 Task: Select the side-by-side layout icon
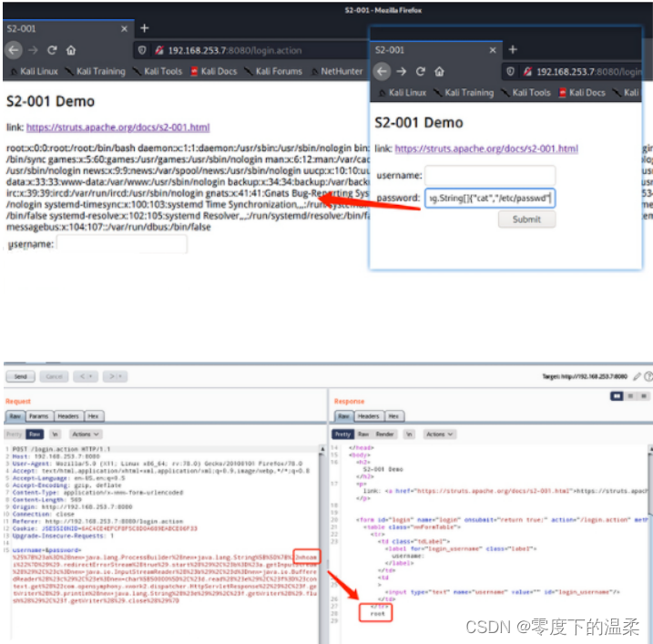pyautogui.click(x=617, y=396)
